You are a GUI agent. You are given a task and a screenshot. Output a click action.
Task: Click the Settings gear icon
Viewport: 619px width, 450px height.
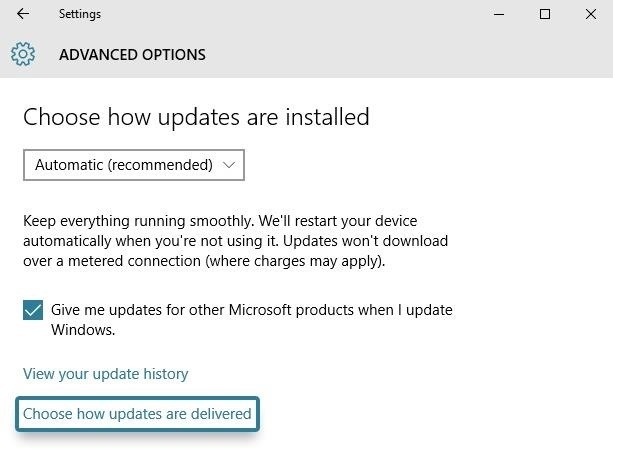[23, 54]
